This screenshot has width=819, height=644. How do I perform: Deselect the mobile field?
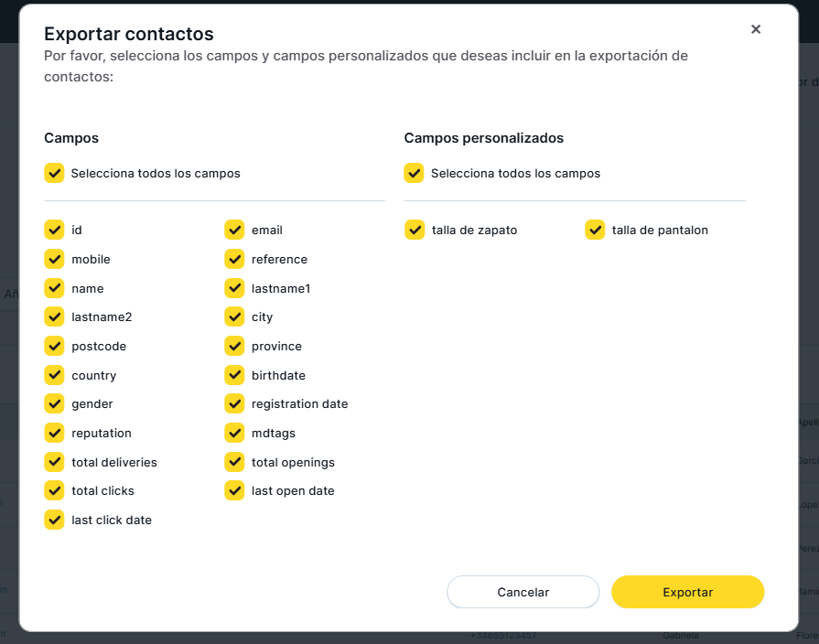(54, 259)
